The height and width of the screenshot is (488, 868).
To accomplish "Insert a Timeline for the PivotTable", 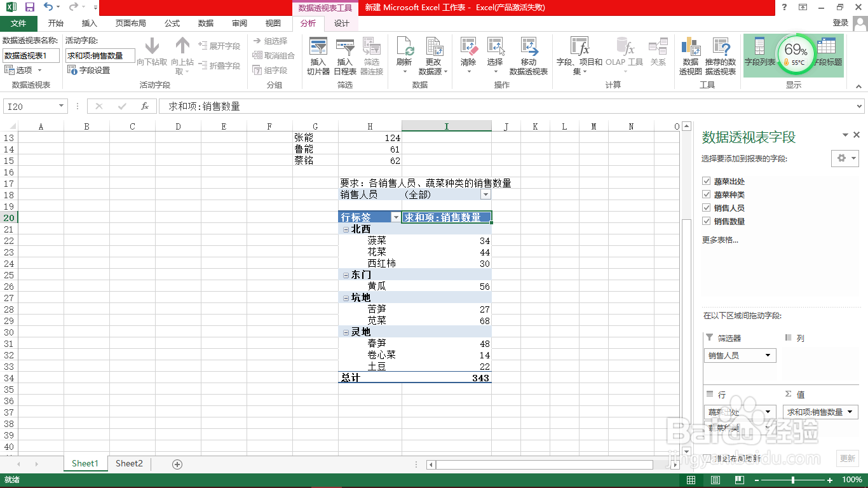I will pos(344,55).
